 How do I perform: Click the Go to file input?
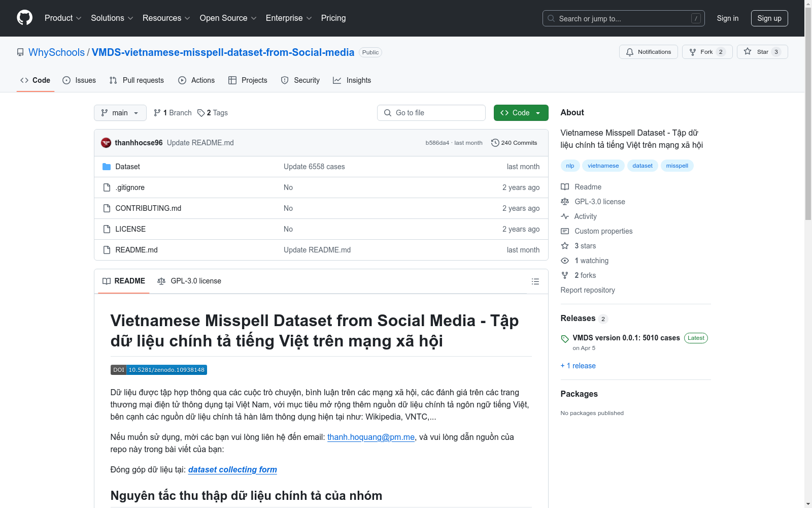[431, 113]
